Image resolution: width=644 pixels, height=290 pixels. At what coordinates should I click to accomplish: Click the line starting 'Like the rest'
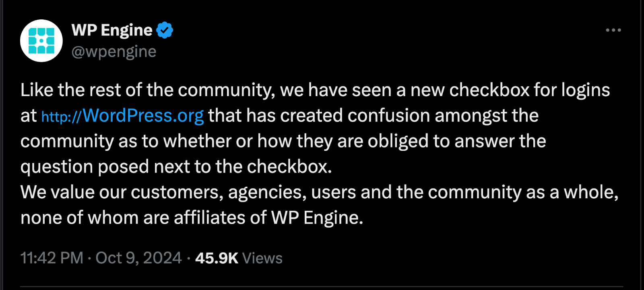click(315, 90)
